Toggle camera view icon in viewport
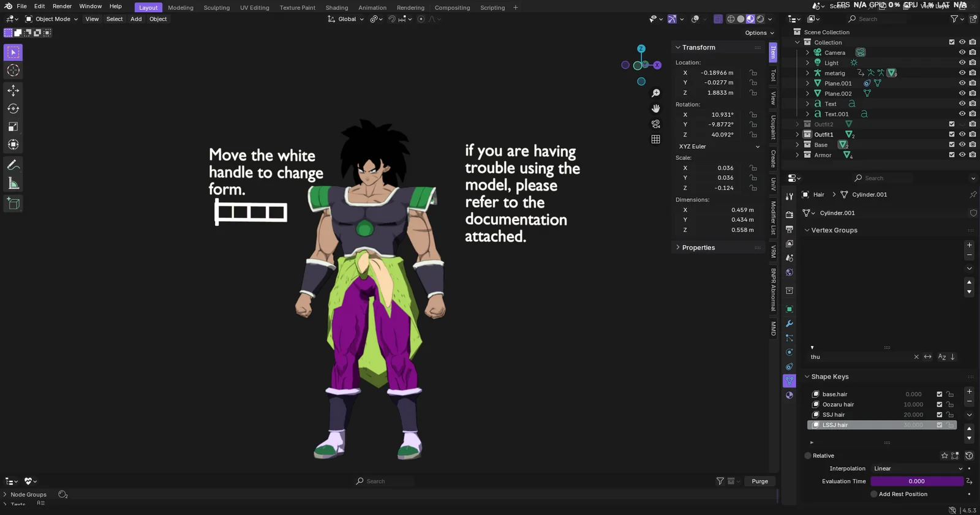The width and height of the screenshot is (980, 515). [656, 124]
